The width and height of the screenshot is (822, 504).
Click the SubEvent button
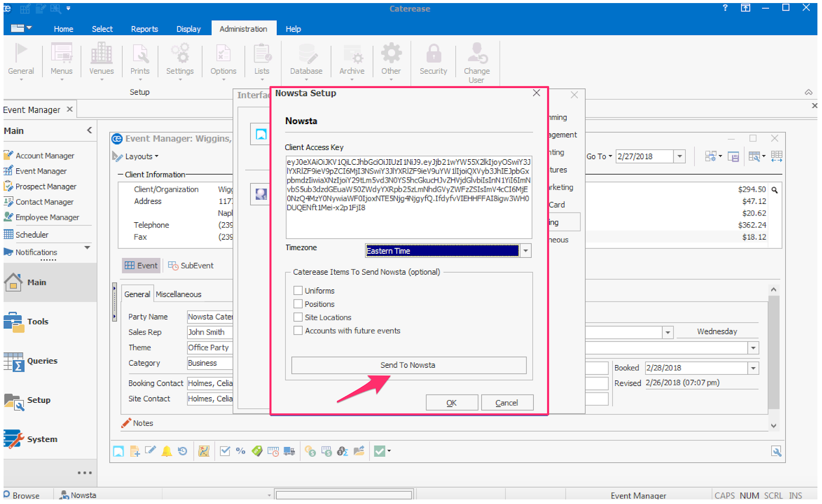coord(191,265)
